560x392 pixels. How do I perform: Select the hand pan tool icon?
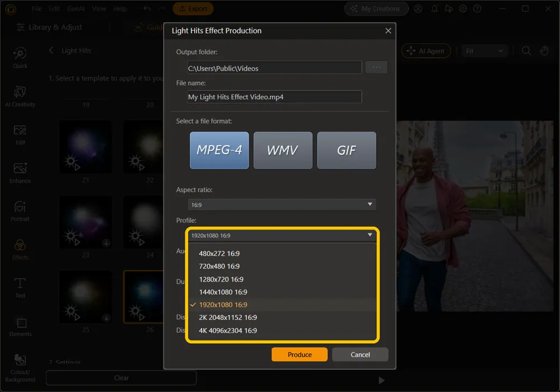click(x=544, y=51)
